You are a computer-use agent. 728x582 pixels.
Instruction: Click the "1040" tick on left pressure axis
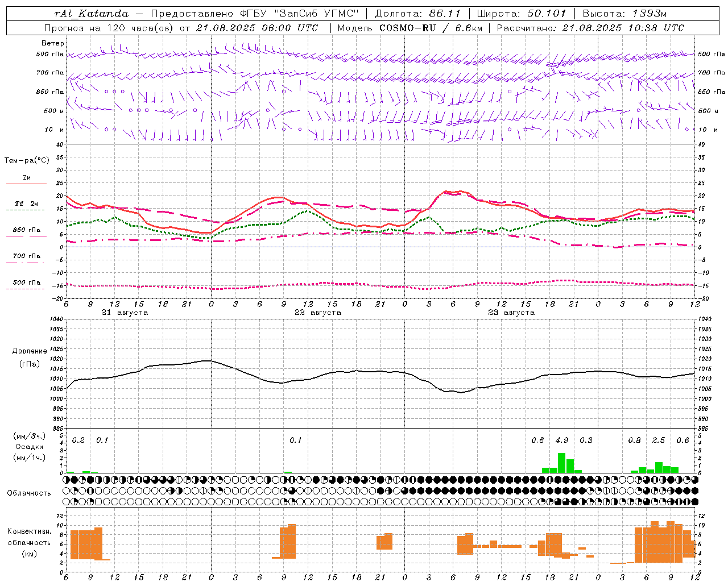56,319
